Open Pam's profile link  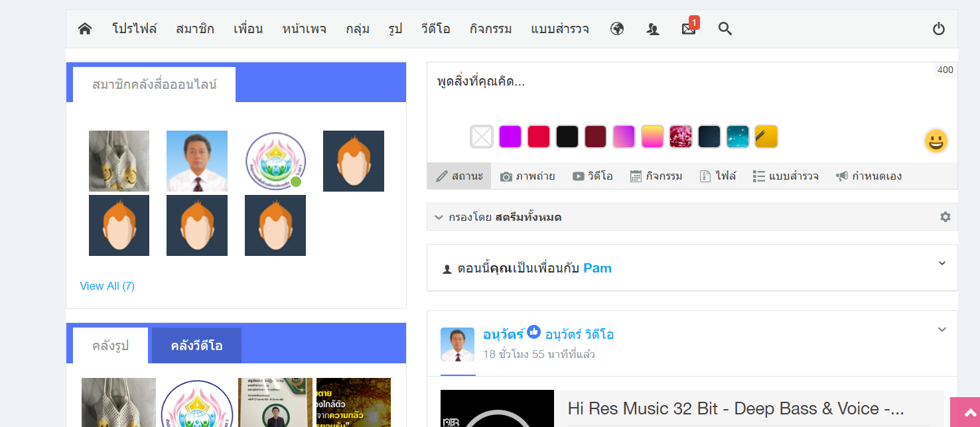(597, 269)
